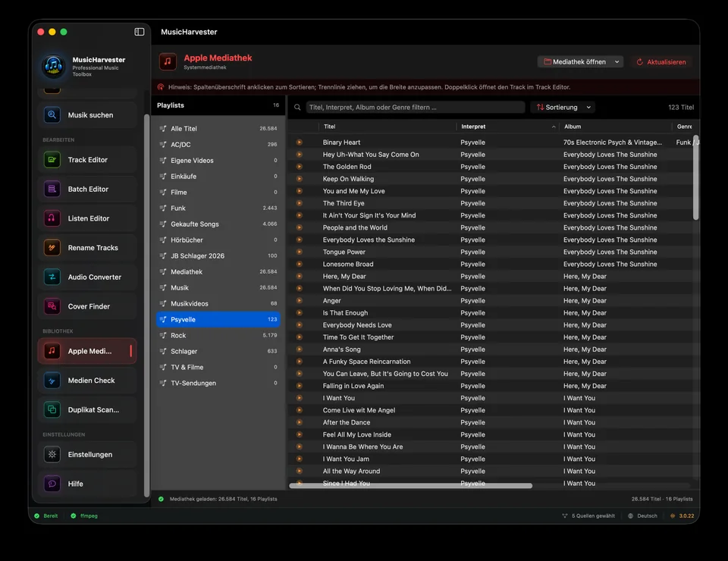Click the vertical scrollbar of the track list
This screenshot has width=728, height=561.
(695, 177)
